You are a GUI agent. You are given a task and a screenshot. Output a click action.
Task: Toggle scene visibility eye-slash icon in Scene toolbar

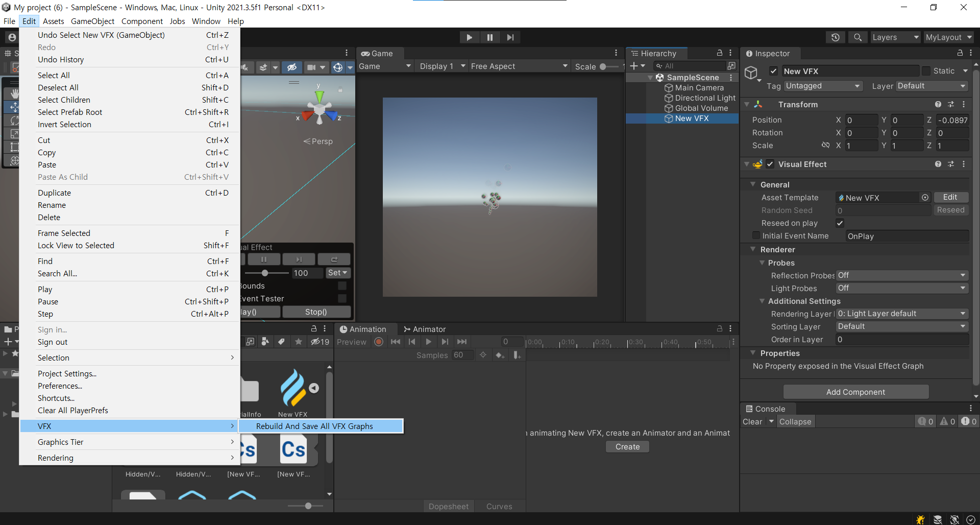pyautogui.click(x=291, y=67)
